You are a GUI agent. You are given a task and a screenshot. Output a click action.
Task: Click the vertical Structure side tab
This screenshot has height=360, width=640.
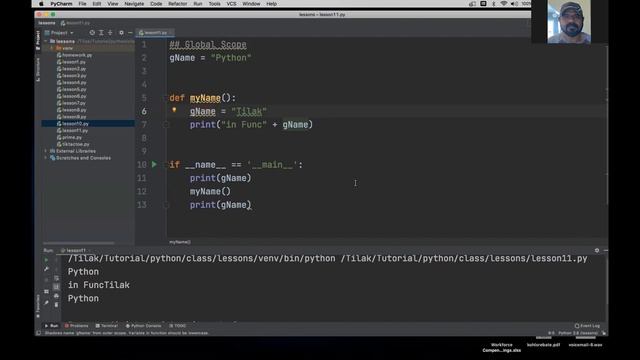point(38,69)
